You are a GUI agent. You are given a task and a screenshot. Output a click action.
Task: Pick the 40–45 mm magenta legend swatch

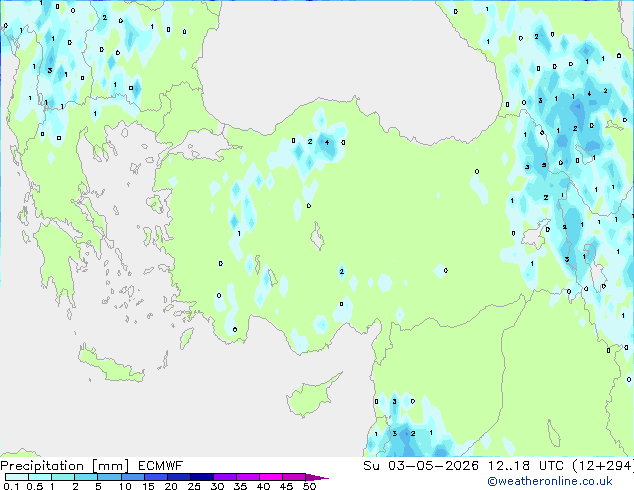271,477
